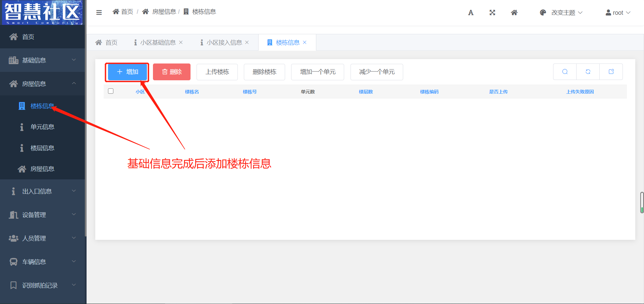Screen dimensions: 644x304
Task: Click the search icon above the table
Action: pyautogui.click(x=565, y=72)
